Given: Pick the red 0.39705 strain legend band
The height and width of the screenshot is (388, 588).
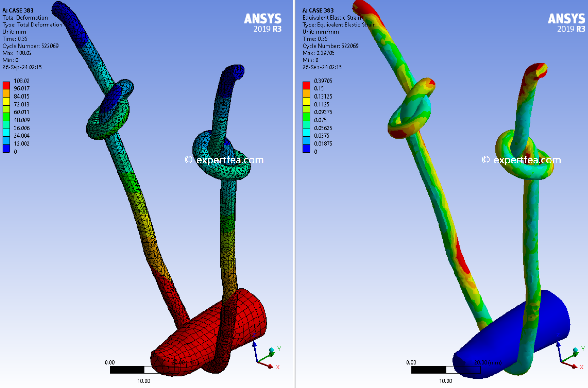Looking at the screenshot, I should pyautogui.click(x=306, y=85).
